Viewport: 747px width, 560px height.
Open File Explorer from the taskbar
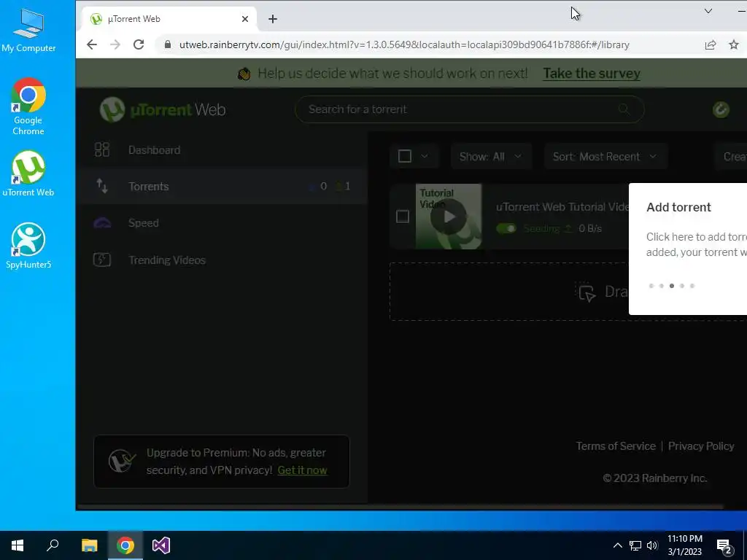89,545
